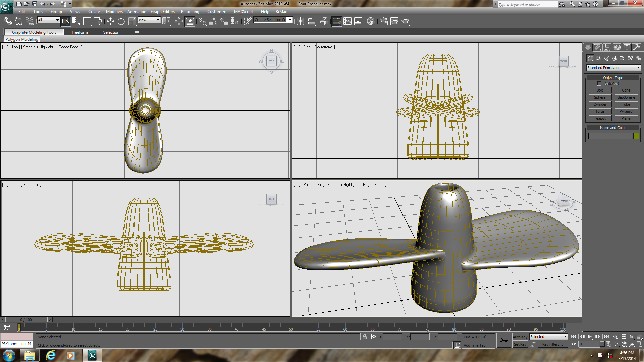The width and height of the screenshot is (644, 362).
Task: Select the Select and Move tool
Action: (x=111, y=21)
